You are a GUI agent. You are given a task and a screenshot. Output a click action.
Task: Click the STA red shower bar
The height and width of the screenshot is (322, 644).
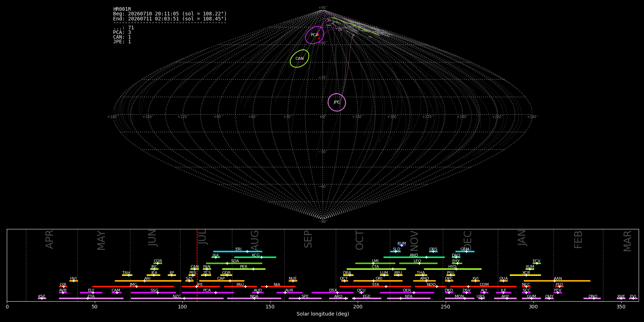click(375, 287)
